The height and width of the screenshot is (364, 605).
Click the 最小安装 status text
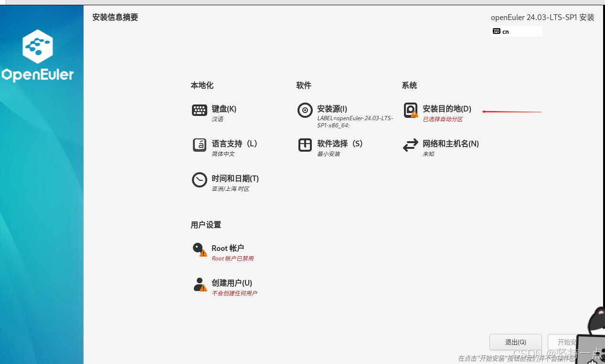329,154
